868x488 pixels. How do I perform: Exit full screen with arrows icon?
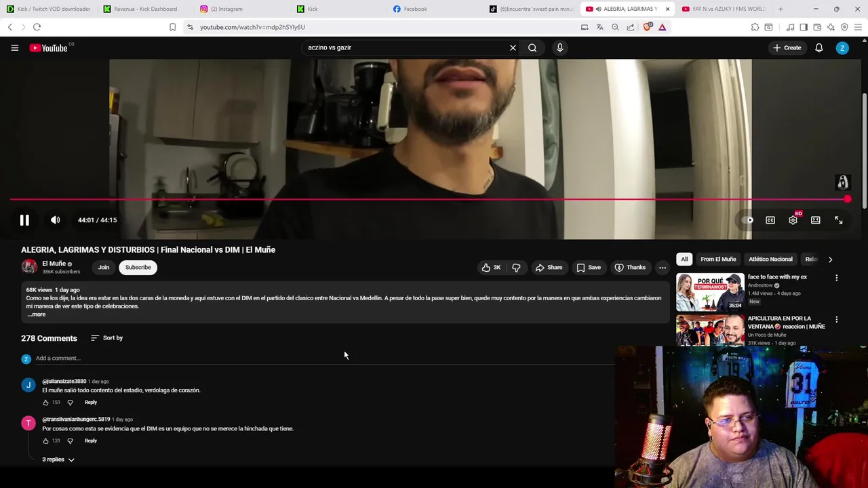coord(839,220)
